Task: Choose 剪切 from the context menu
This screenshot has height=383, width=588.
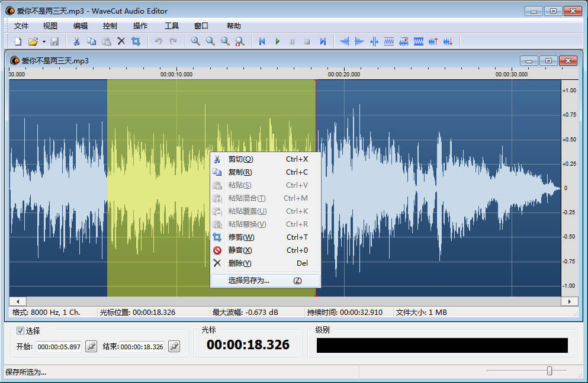Action: click(x=265, y=159)
